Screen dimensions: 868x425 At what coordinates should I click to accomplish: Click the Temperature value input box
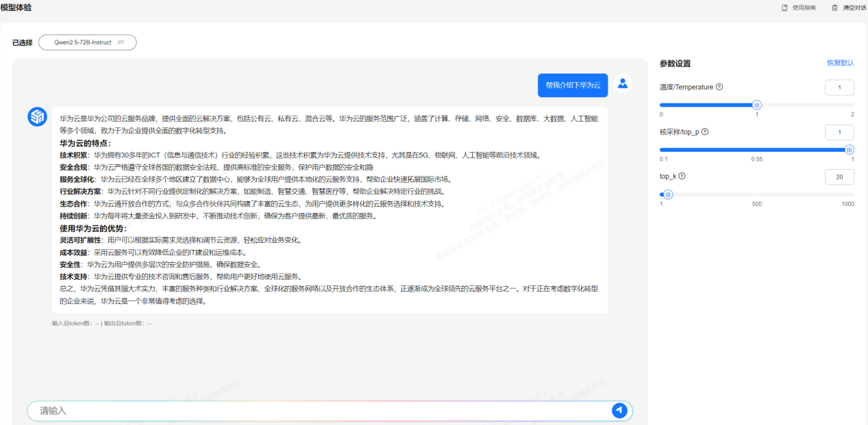[840, 88]
